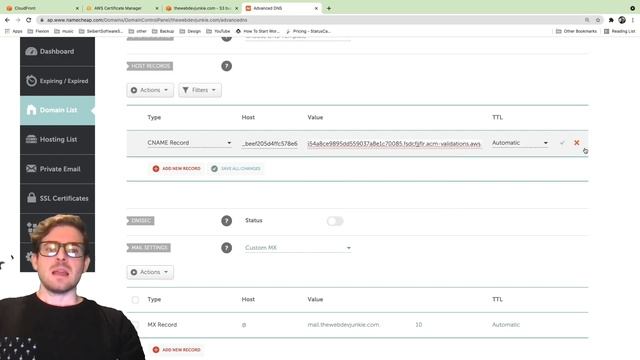Close the Advanced DNS browser tab
Screen dimensions: 640x360
[x=316, y=8]
